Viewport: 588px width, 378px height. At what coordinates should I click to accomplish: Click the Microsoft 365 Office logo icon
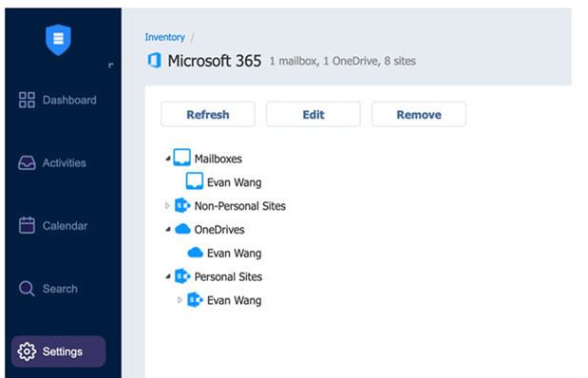click(154, 61)
